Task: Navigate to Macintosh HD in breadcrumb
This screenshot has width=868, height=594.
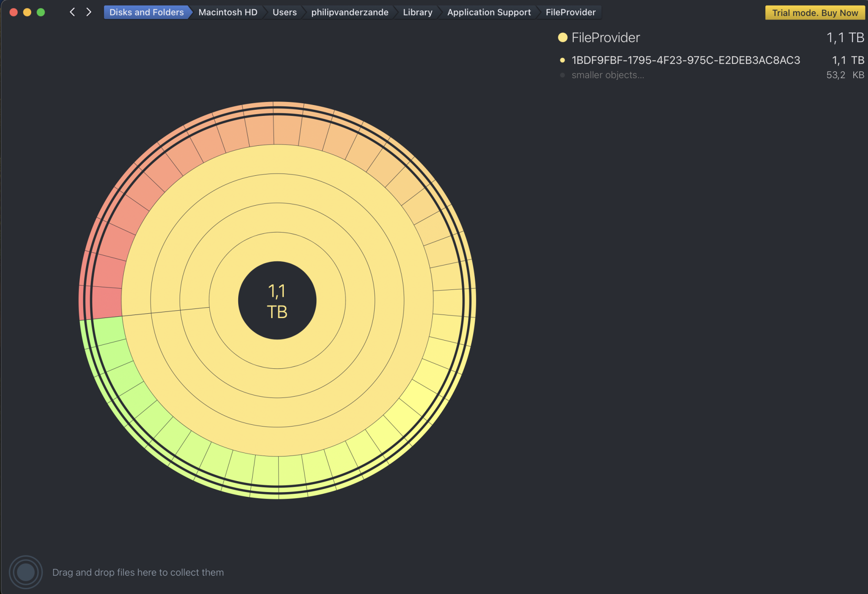Action: (228, 12)
